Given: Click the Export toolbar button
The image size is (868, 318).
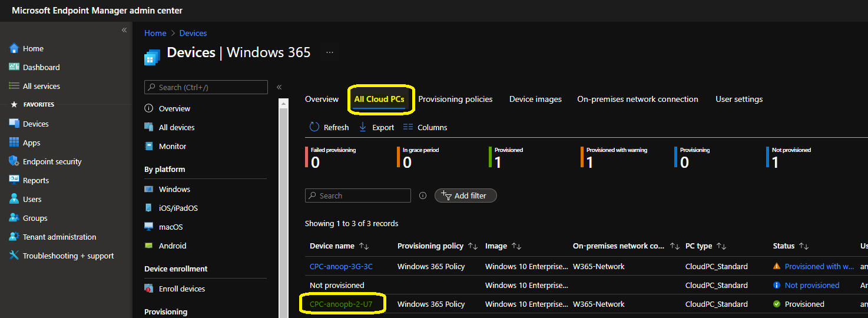Looking at the screenshot, I should 376,127.
